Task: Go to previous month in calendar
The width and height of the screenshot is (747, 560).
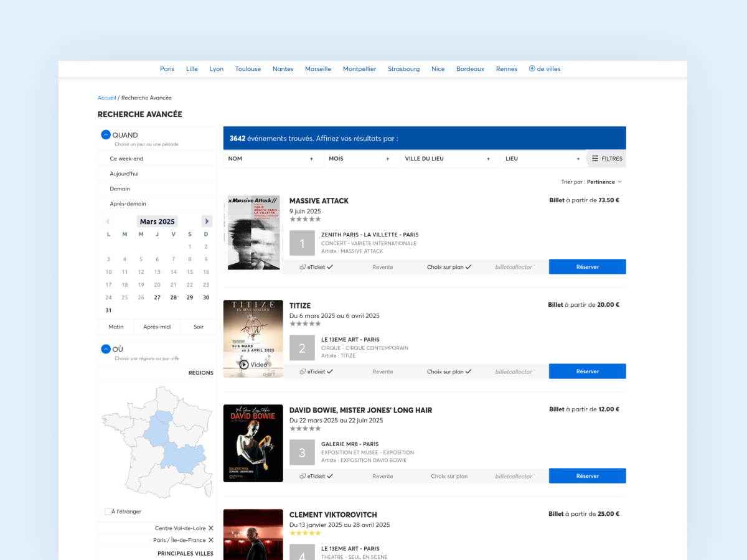Action: coord(108,222)
